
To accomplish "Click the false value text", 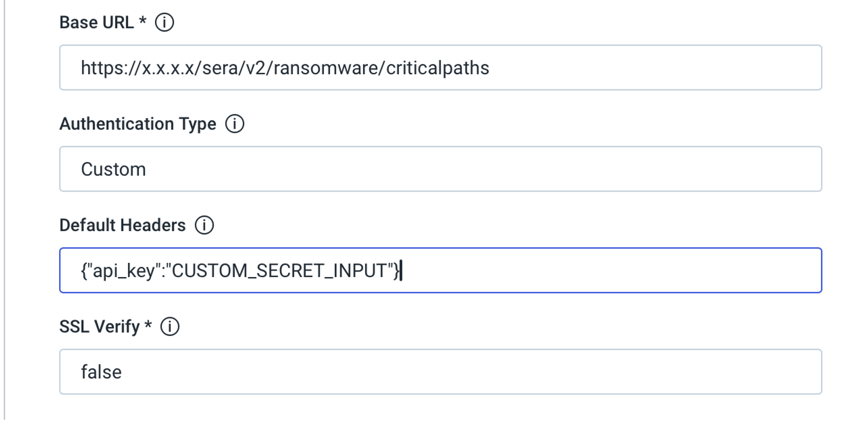I will 101,371.
